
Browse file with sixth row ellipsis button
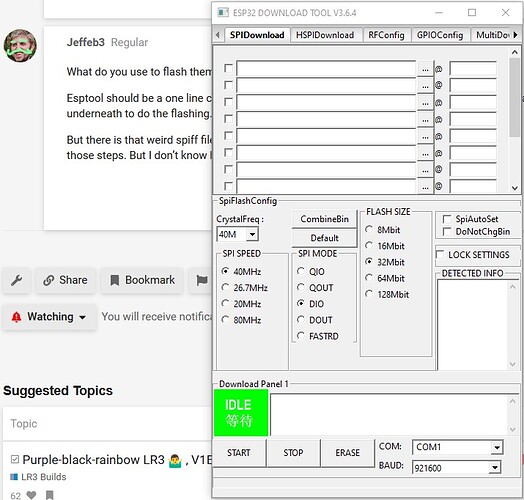425,153
